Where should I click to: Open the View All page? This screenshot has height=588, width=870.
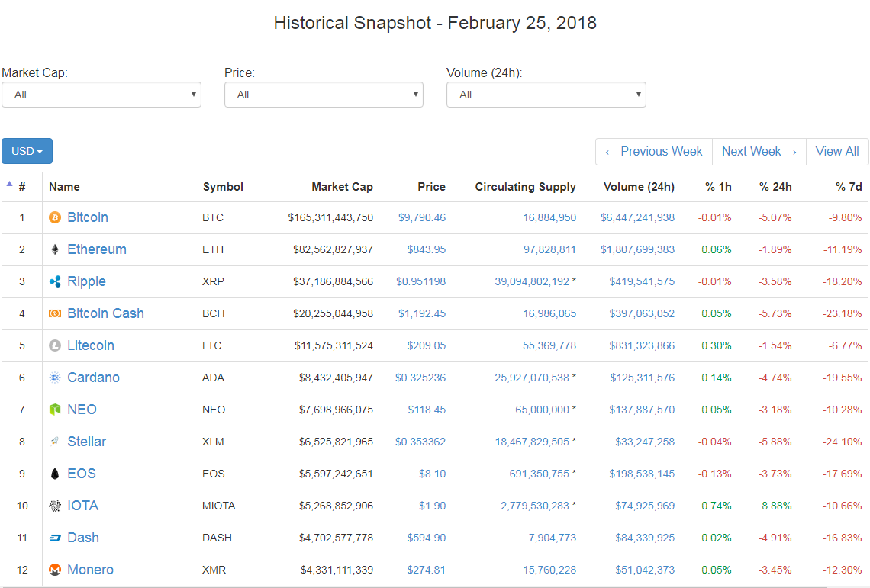coord(837,151)
